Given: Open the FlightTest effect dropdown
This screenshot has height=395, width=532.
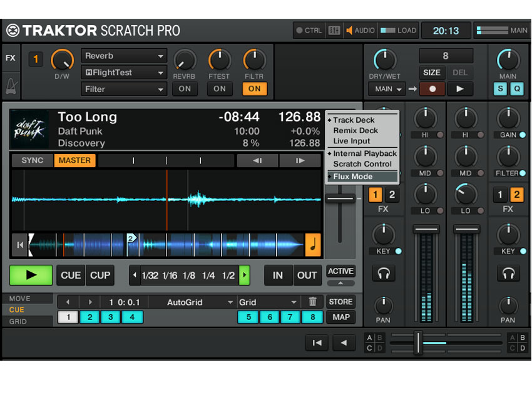Looking at the screenshot, I should (x=124, y=72).
